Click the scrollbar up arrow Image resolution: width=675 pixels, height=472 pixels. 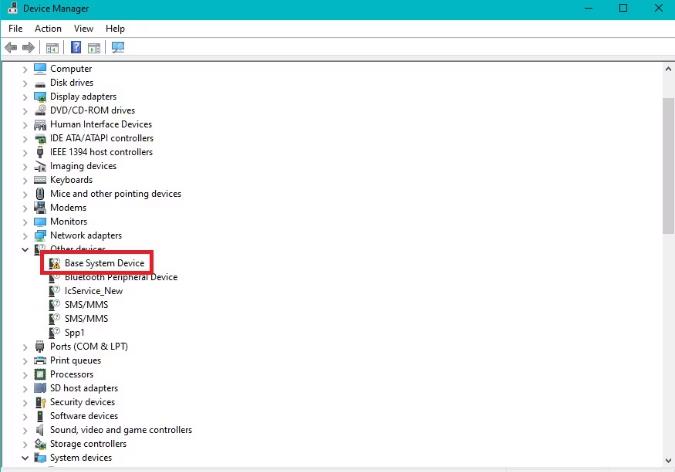668,68
